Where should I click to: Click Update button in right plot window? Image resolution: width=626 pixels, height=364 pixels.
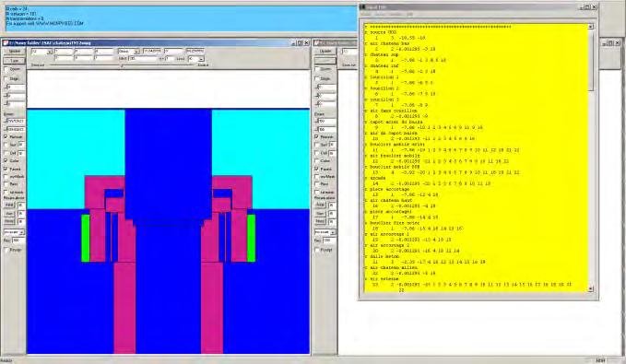click(x=325, y=52)
